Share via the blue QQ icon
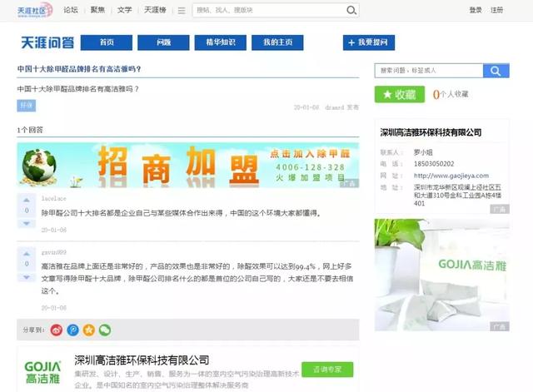 [x=72, y=330]
